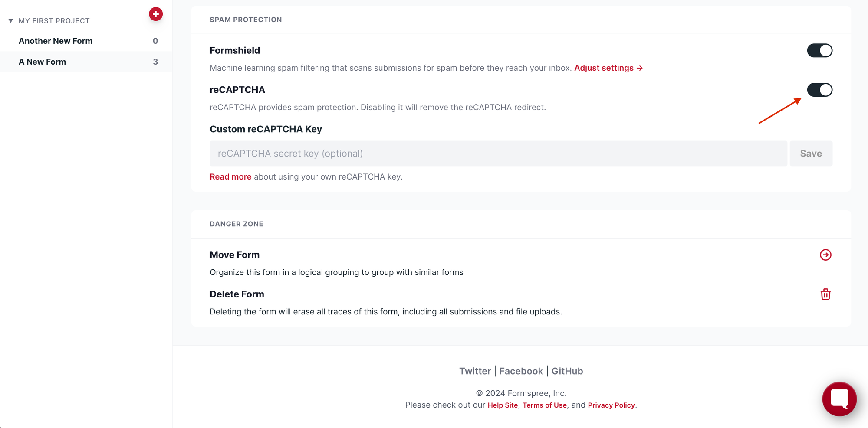The height and width of the screenshot is (428, 868).
Task: Click the red plus add-form icon
Action: (156, 14)
